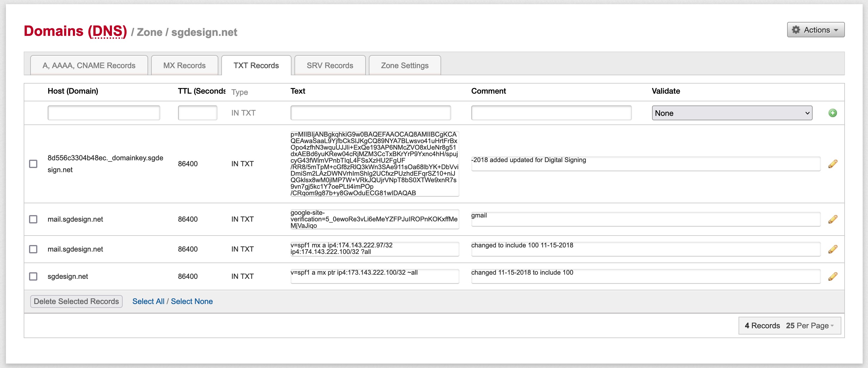Click pencil icon for google-site-verification record
The height and width of the screenshot is (368, 868).
click(x=832, y=219)
